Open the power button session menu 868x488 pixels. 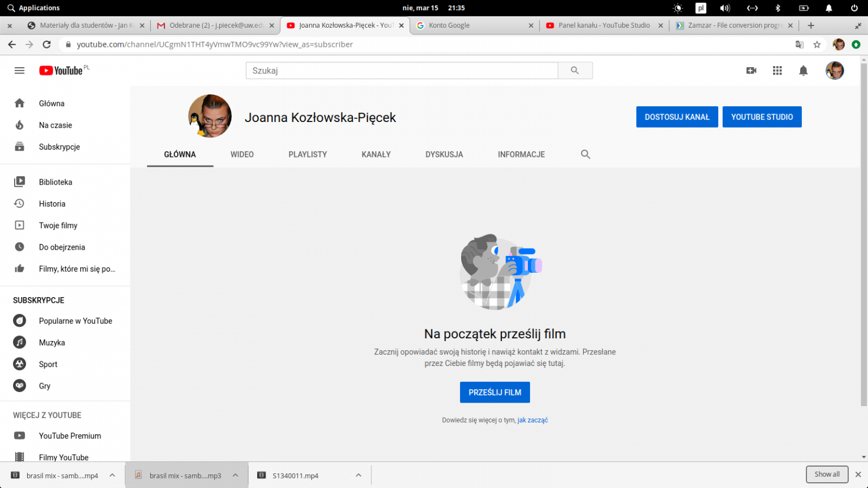coord(854,8)
